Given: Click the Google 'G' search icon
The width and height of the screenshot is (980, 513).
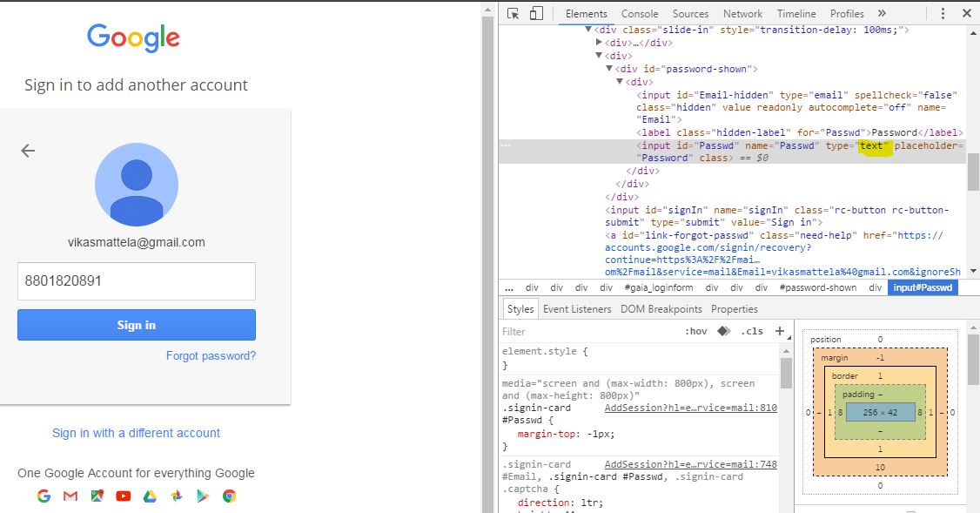Looking at the screenshot, I should coord(44,496).
